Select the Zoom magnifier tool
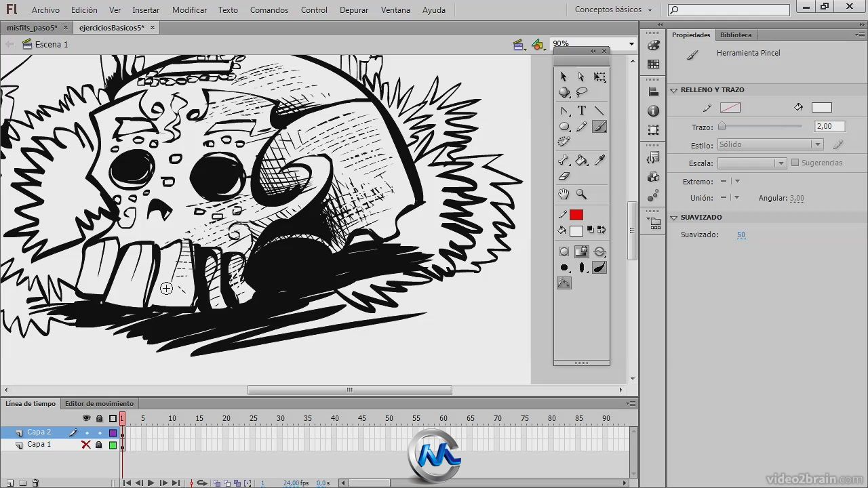Image resolution: width=868 pixels, height=488 pixels. tap(581, 194)
